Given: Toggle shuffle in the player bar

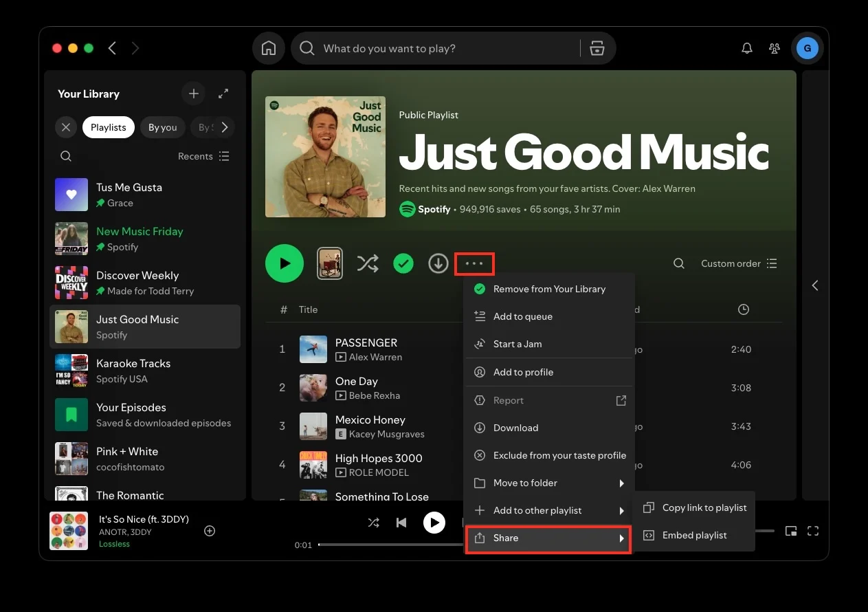Looking at the screenshot, I should tap(373, 523).
